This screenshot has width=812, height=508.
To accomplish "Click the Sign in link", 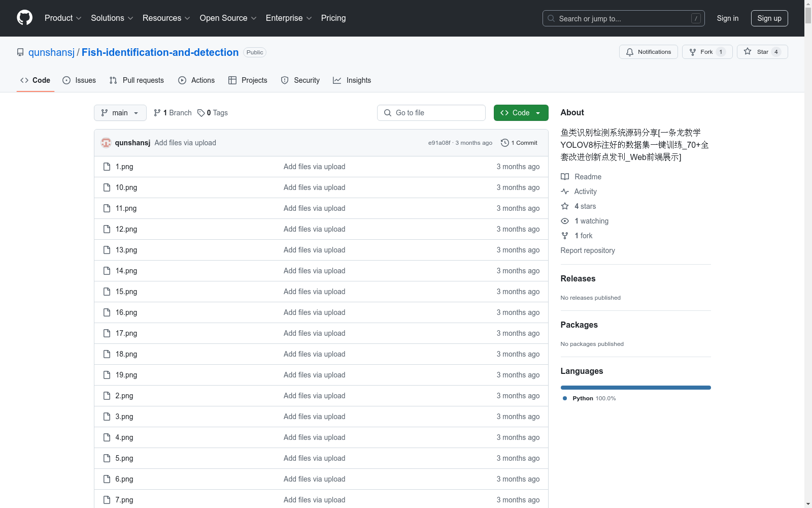I will [x=727, y=18].
